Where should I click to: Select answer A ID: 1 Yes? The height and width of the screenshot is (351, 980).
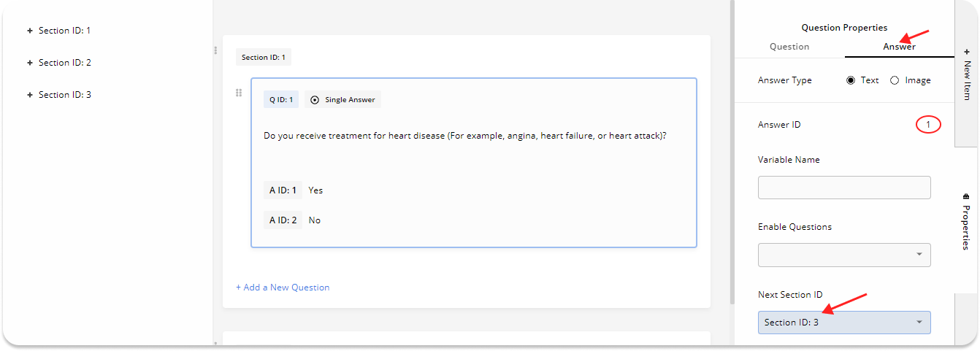(x=315, y=190)
